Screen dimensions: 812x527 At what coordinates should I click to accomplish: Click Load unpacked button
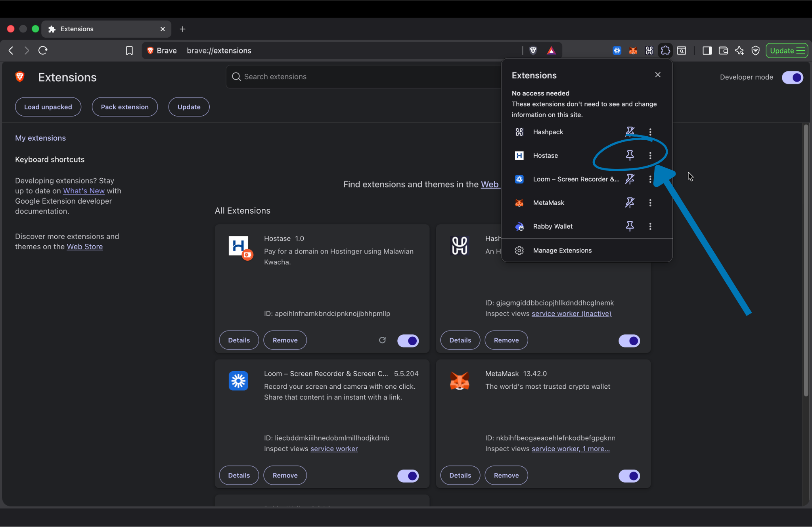click(x=48, y=107)
